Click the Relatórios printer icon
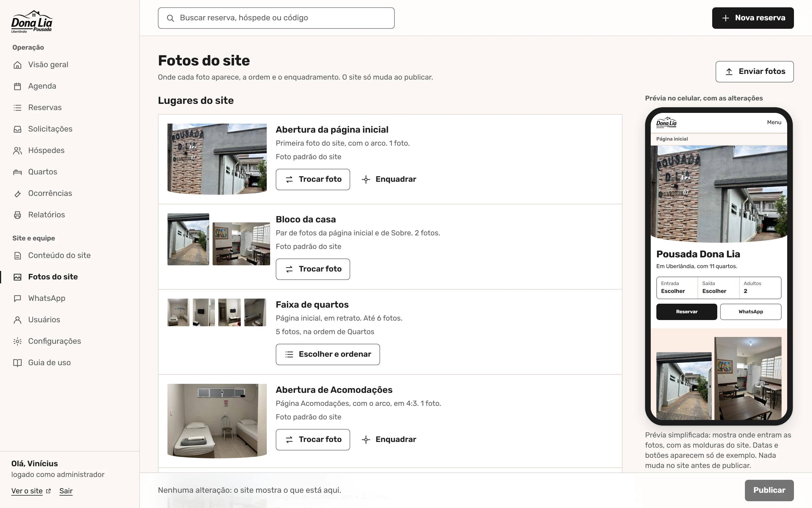Viewport: 812px width, 508px height. pyautogui.click(x=17, y=215)
